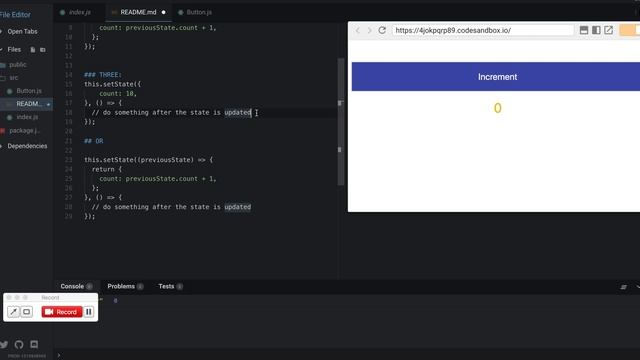Switch to the Console tab
The width and height of the screenshot is (640, 360).
click(x=76, y=286)
